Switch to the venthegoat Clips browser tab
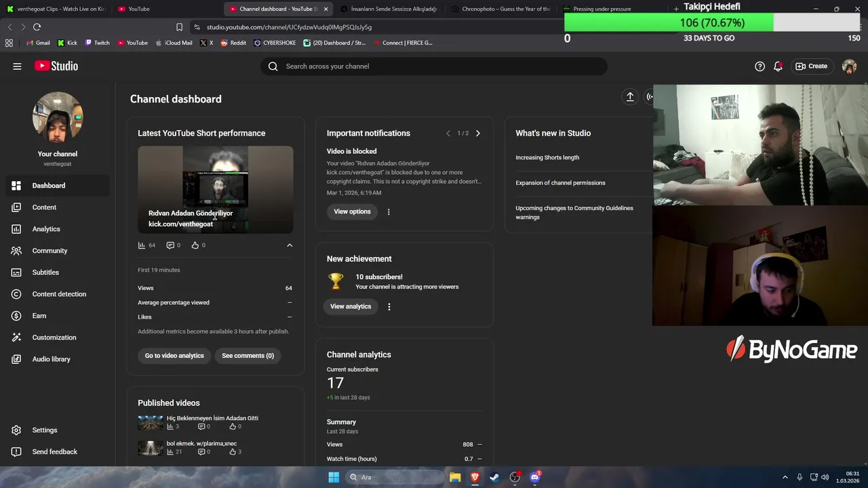Image resolution: width=868 pixels, height=488 pixels. [x=56, y=9]
